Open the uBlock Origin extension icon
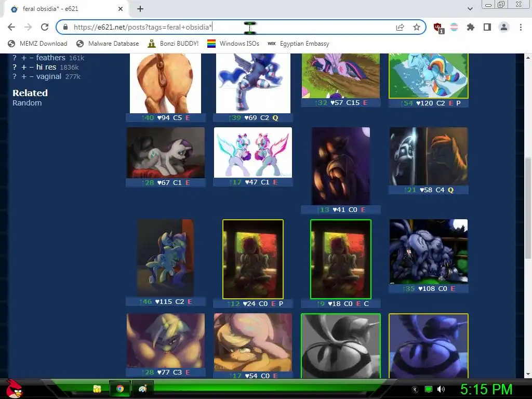 coord(438,28)
